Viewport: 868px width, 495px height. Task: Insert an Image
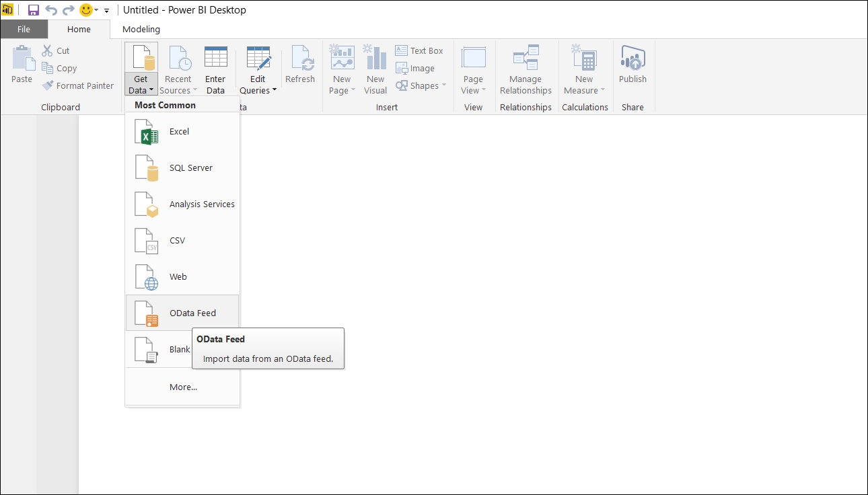tap(415, 68)
